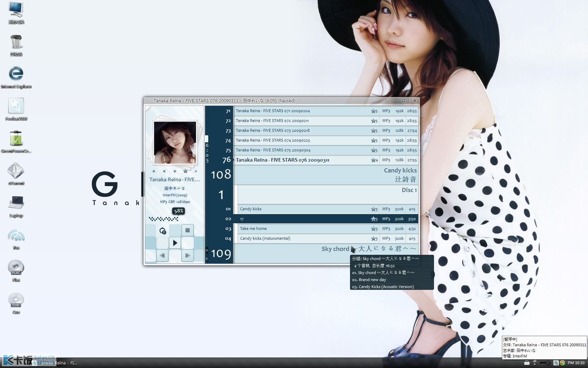Screen dimensions: 588x368
Task: Click the Sky chord group header
Action: pos(325,253)
